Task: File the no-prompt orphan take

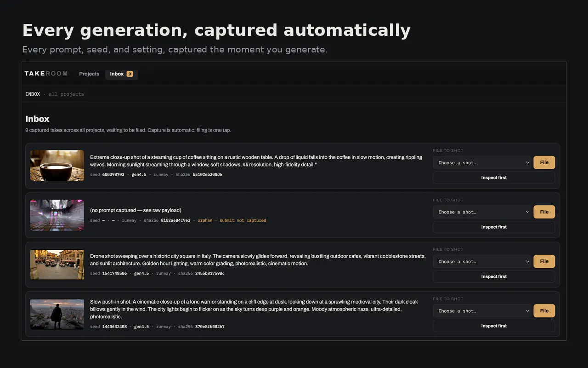Action: coord(544,212)
